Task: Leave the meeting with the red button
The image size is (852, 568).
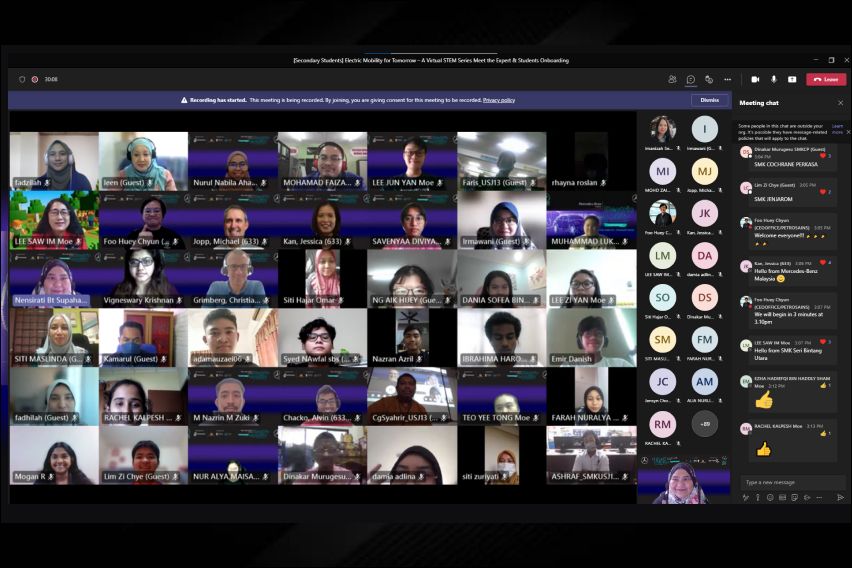Action: [826, 79]
